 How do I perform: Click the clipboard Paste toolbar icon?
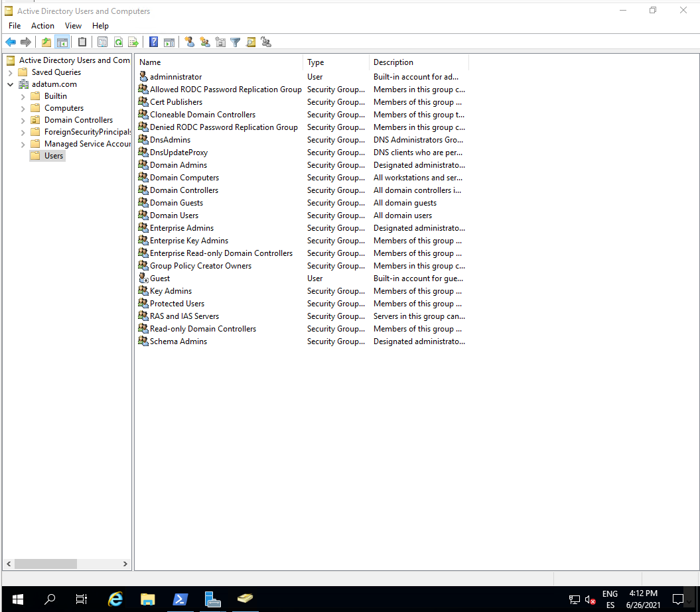pyautogui.click(x=82, y=42)
